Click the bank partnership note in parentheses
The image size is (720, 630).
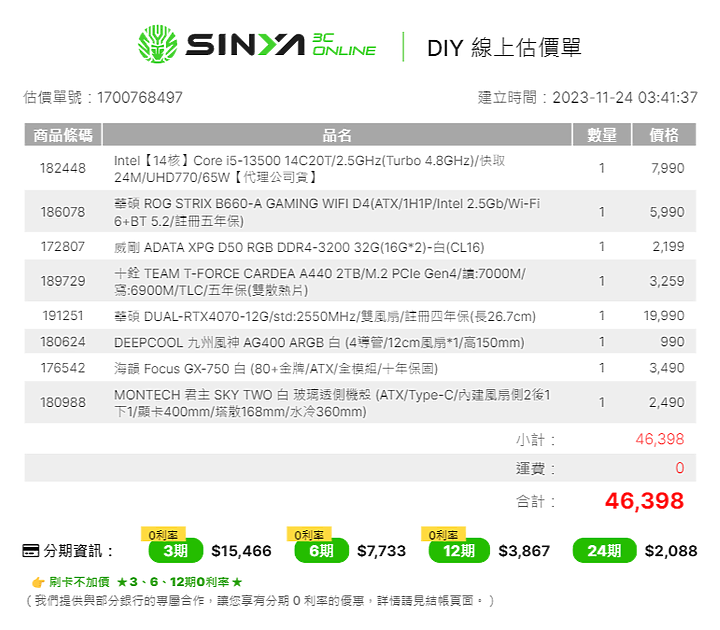point(260,601)
